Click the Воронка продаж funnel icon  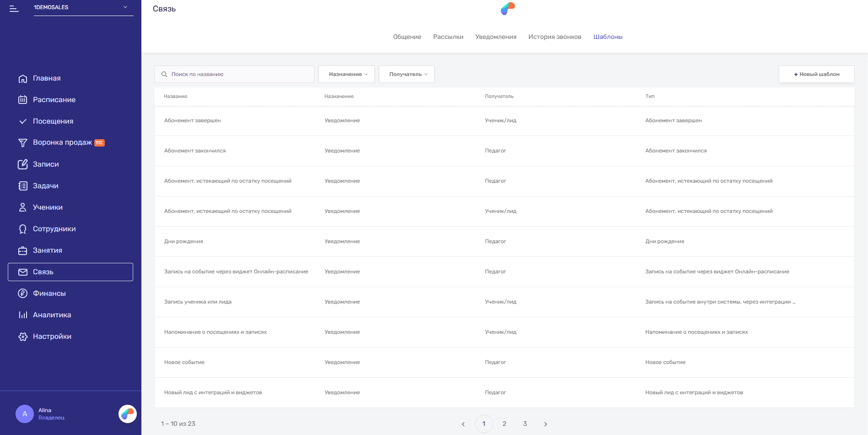point(23,143)
